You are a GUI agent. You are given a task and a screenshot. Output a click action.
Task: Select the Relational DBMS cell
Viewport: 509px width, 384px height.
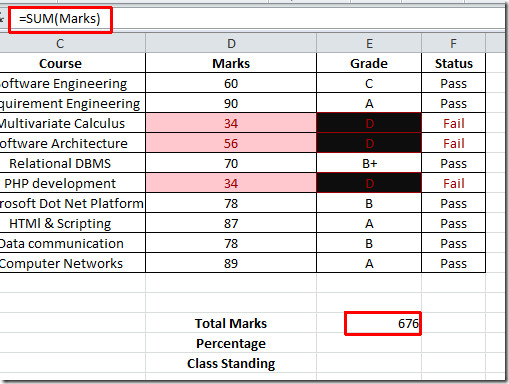tap(73, 163)
